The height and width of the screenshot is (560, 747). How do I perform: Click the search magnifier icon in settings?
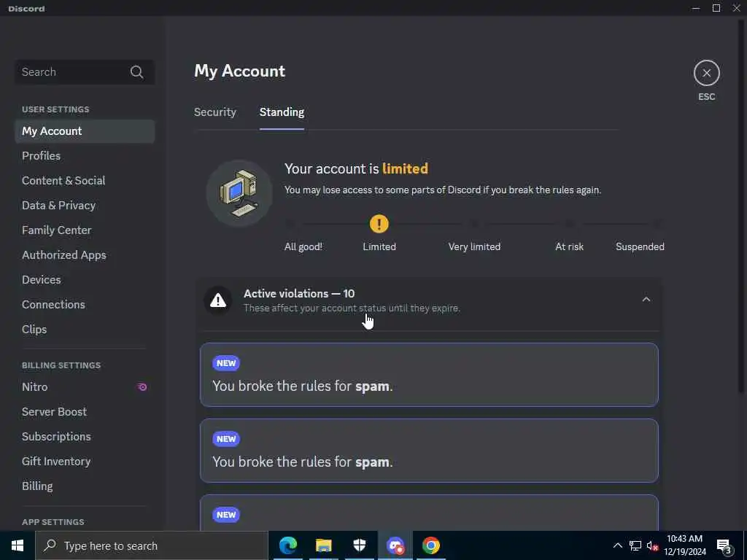click(x=136, y=72)
